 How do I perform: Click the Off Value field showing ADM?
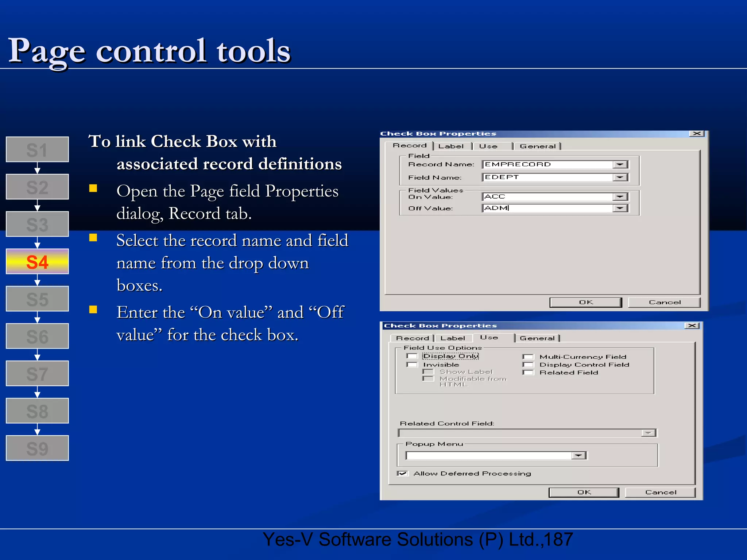[x=555, y=208]
